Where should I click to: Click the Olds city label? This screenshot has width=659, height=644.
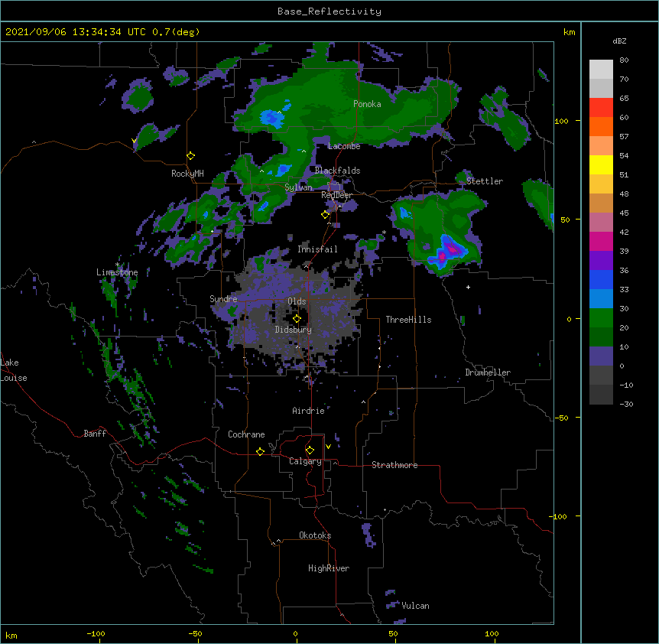pyautogui.click(x=297, y=301)
